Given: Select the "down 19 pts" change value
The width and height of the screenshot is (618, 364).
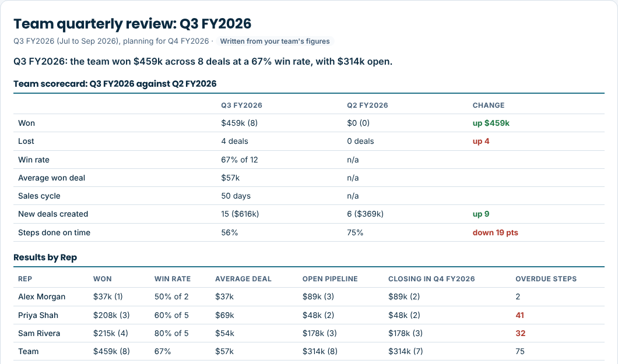Looking at the screenshot, I should click(496, 232).
